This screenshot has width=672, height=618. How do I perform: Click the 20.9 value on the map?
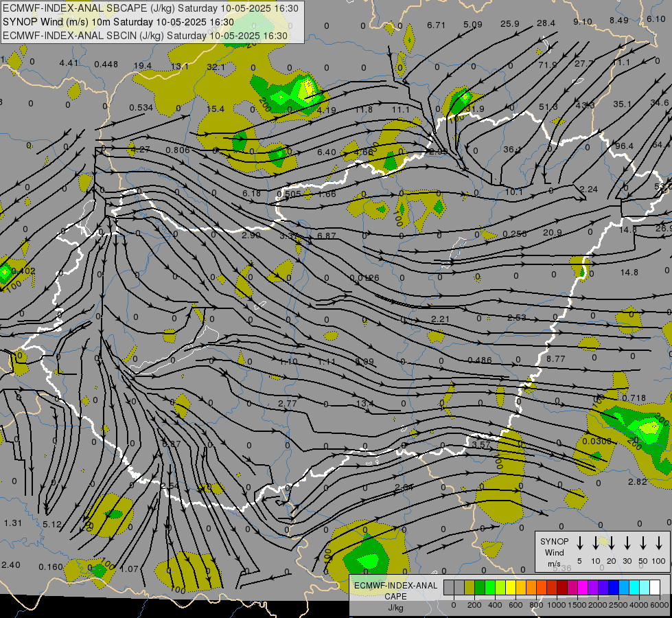(x=553, y=233)
